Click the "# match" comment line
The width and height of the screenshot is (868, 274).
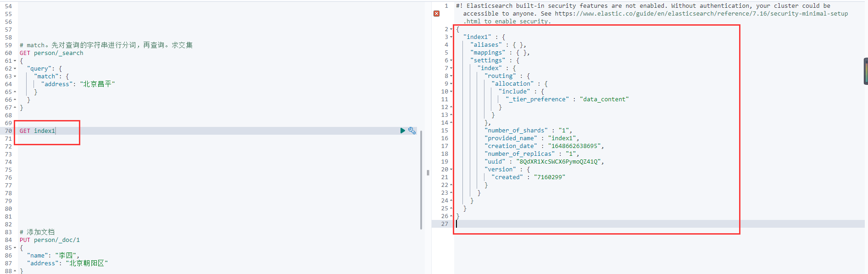[106, 45]
